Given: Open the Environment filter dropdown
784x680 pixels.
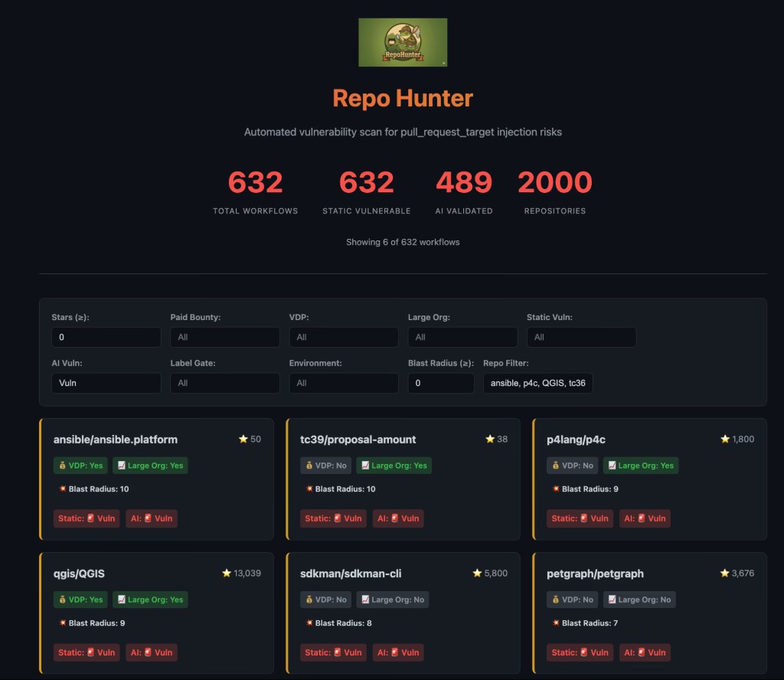Looking at the screenshot, I should [344, 383].
